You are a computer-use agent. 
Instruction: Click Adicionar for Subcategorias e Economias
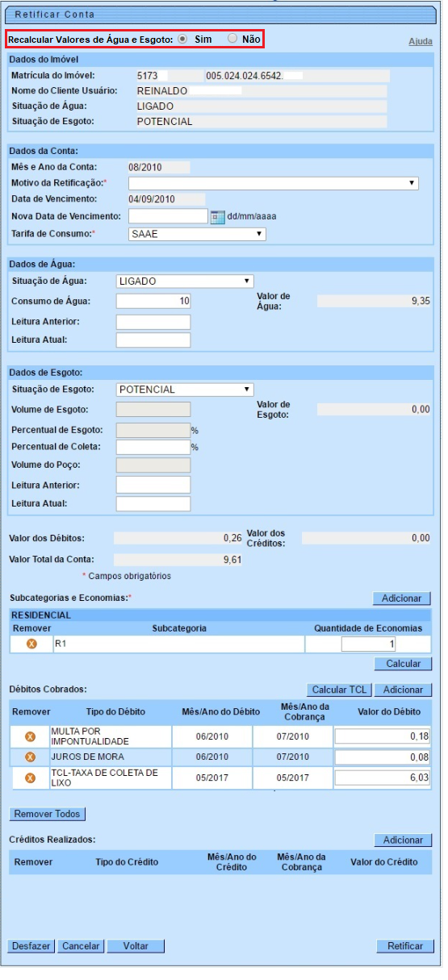pyautogui.click(x=402, y=598)
